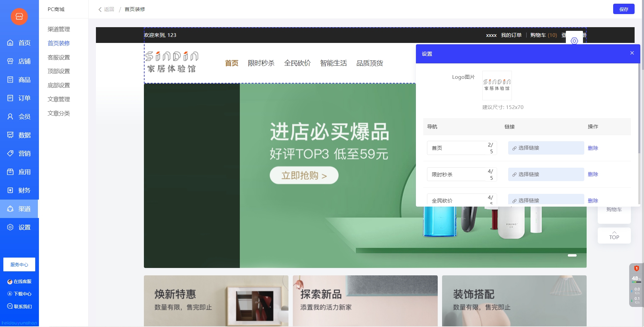The width and height of the screenshot is (644, 327).
Task: Save changes with 保存 button
Action: (x=624, y=9)
